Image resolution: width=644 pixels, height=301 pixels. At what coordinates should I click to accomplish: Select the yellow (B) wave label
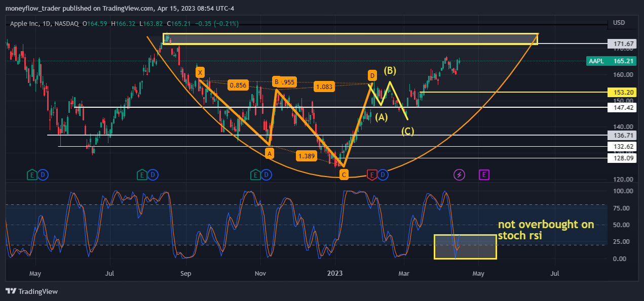pos(390,70)
